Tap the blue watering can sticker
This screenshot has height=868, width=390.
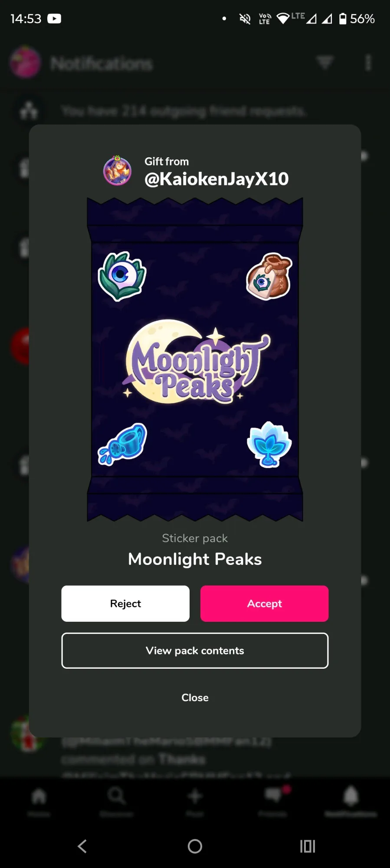click(x=123, y=444)
